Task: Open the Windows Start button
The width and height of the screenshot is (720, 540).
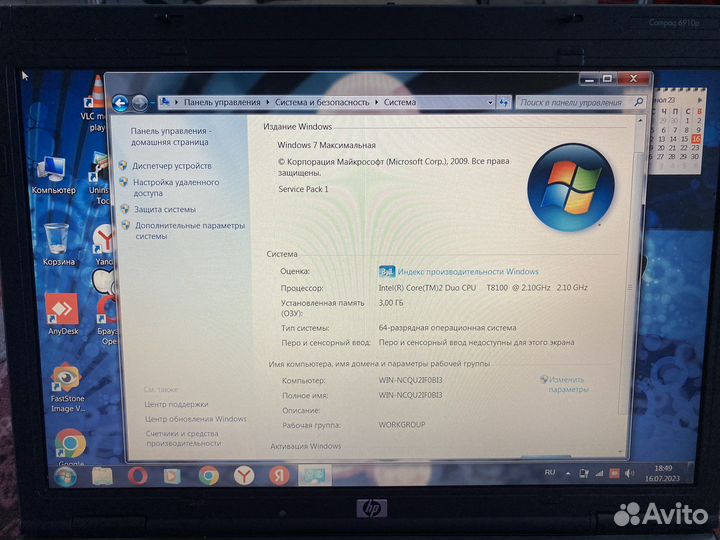Action: point(65,477)
